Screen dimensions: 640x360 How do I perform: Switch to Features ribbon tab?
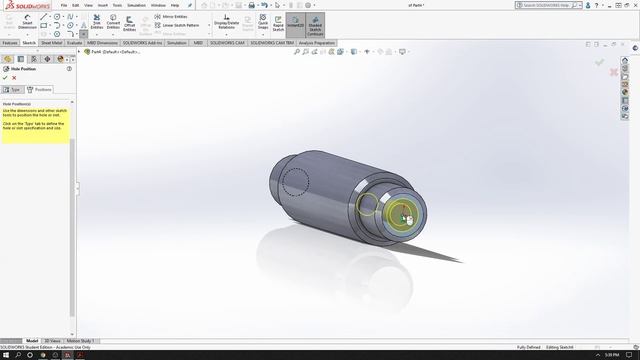(10, 43)
